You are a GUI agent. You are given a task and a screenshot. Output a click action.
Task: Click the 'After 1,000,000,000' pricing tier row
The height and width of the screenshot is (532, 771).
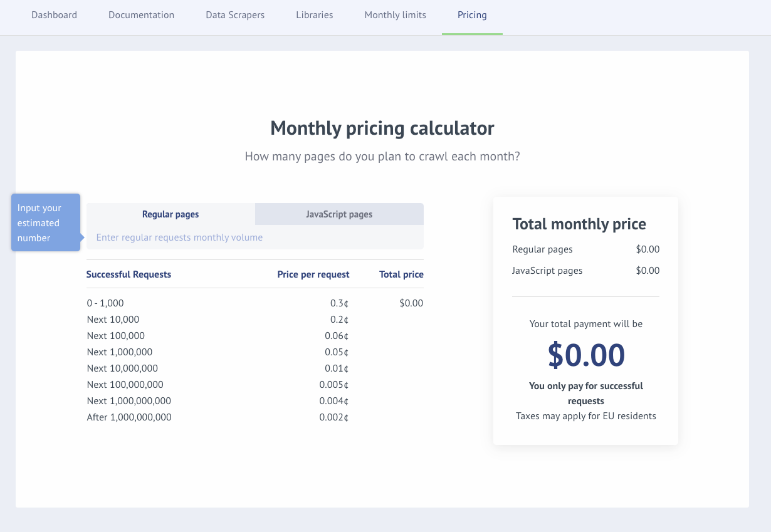click(129, 417)
